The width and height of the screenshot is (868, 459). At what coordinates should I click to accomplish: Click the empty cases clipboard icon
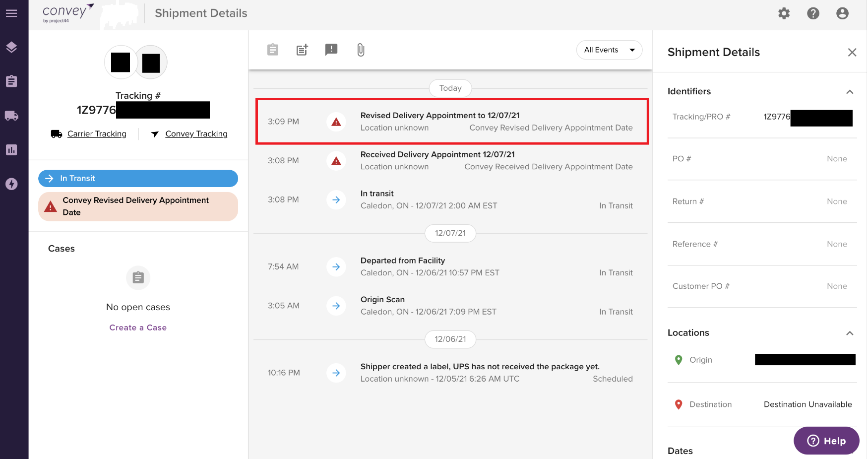pyautogui.click(x=138, y=278)
